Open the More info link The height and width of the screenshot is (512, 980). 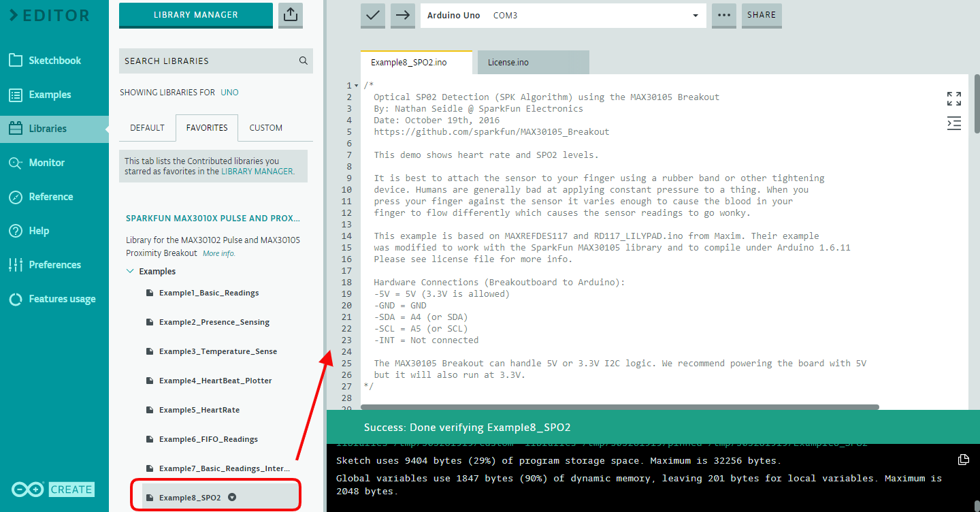(219, 254)
